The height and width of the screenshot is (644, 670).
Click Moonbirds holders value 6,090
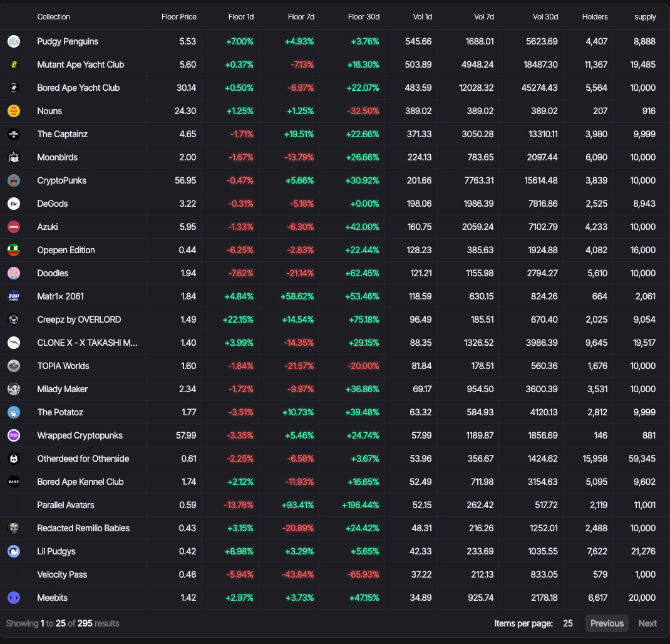tap(596, 157)
